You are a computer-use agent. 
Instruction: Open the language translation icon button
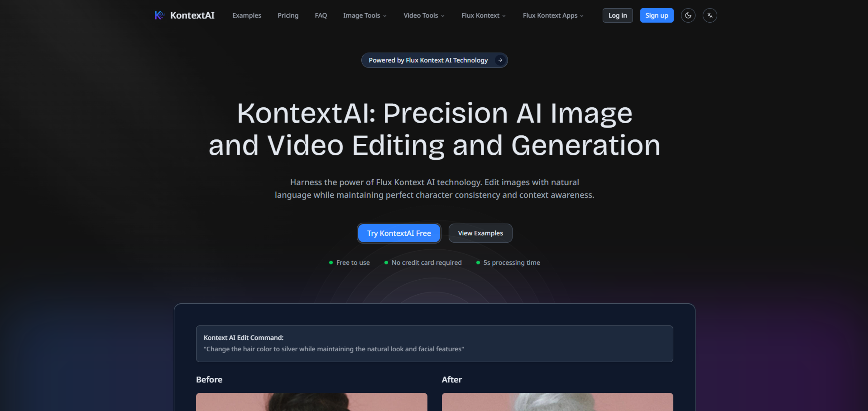click(710, 16)
